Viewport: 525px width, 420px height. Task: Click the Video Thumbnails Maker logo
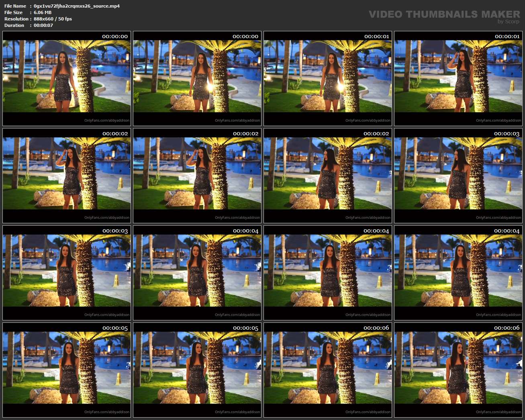click(444, 14)
